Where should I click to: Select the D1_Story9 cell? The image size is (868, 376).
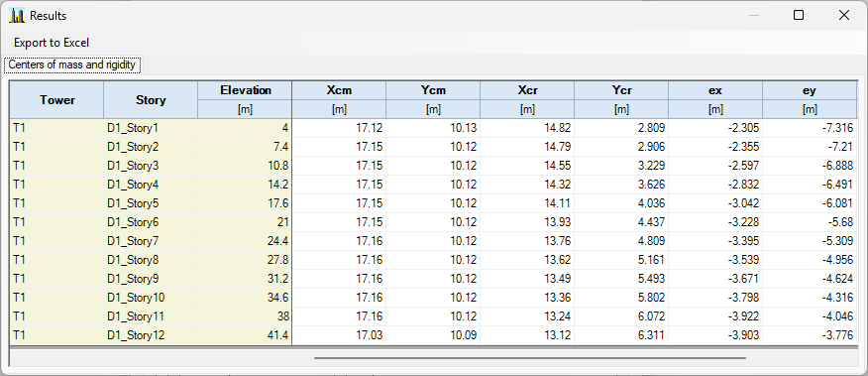(x=151, y=279)
